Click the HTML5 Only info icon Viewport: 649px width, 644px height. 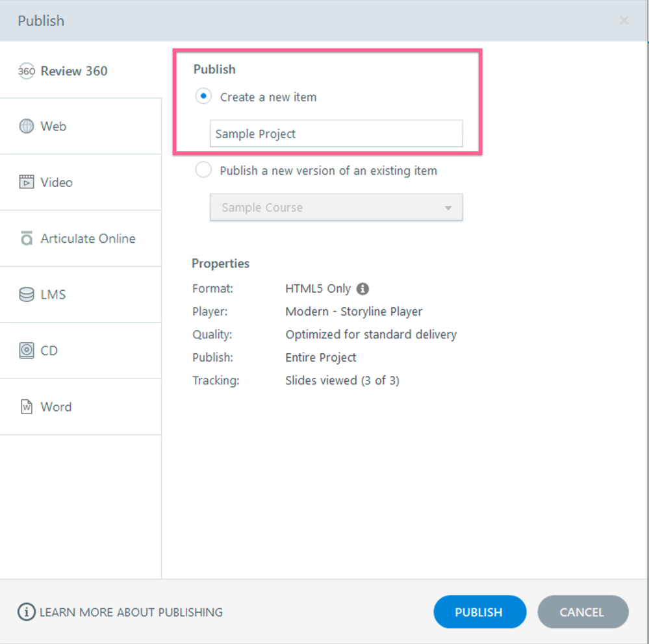pyautogui.click(x=363, y=289)
